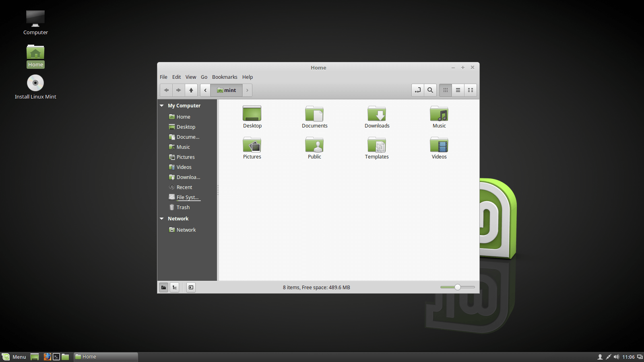This screenshot has width=644, height=362.
Task: Go forward with the right arrow button
Action: tap(179, 90)
